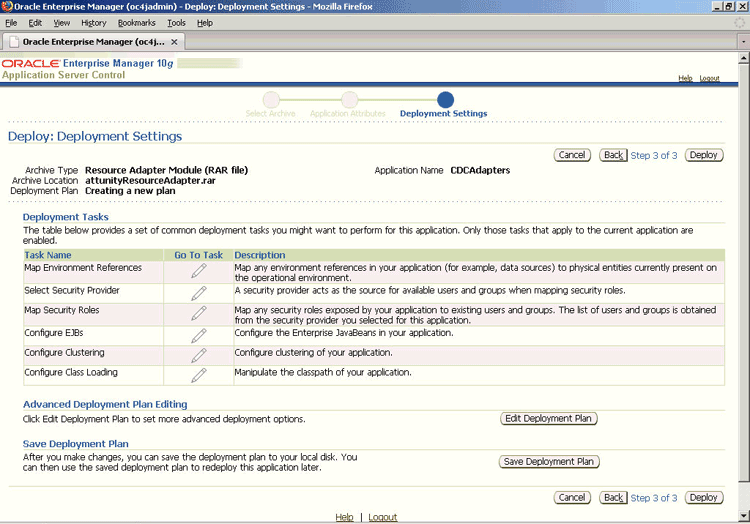Open the Map Environment References pencil icon
Viewport: 750px width, 524px height.
(x=199, y=271)
